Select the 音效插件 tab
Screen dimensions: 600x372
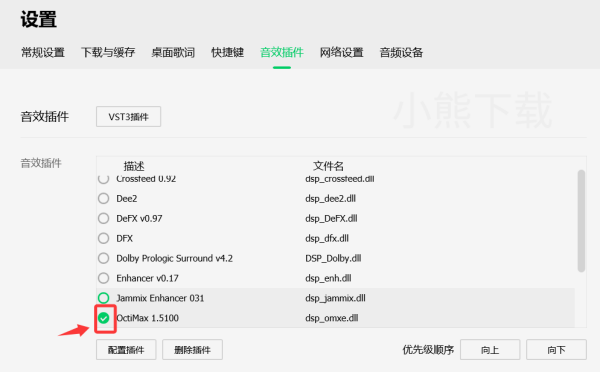(x=282, y=52)
